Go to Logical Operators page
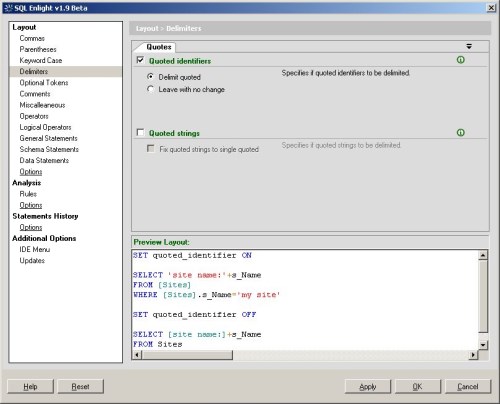This screenshot has width=500, height=404. click(x=45, y=127)
